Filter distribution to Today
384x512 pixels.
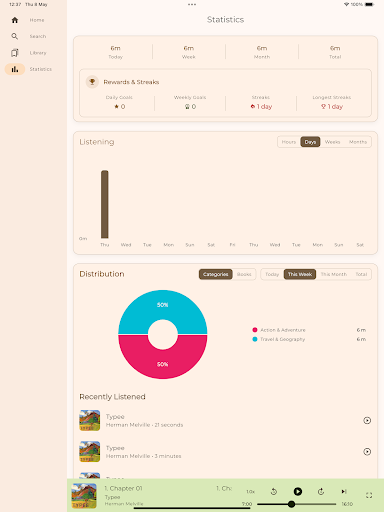pos(272,274)
